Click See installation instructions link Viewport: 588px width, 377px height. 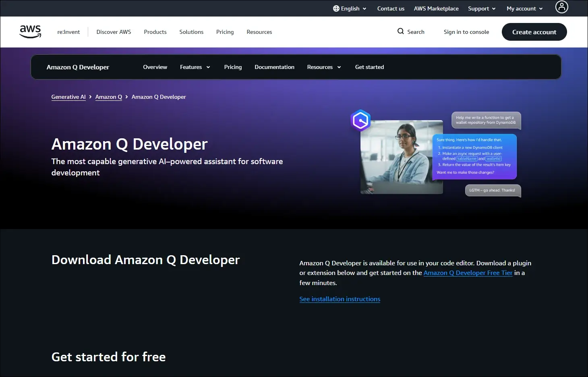[x=340, y=299]
